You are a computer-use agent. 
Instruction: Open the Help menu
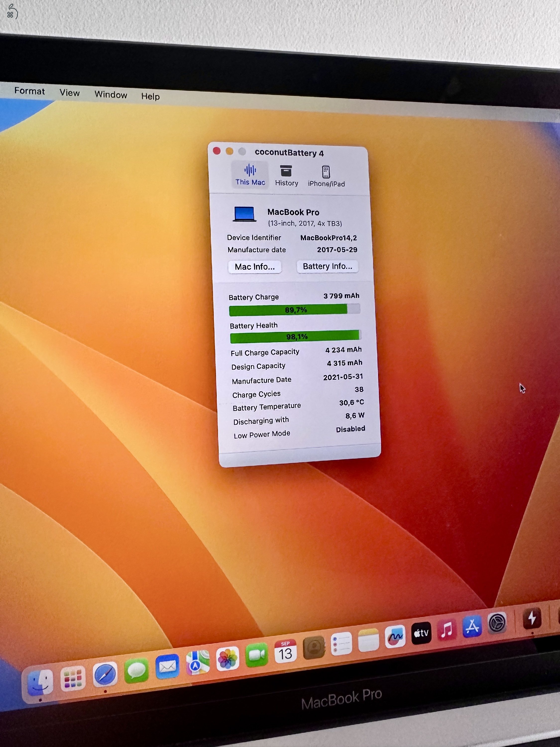[x=150, y=97]
